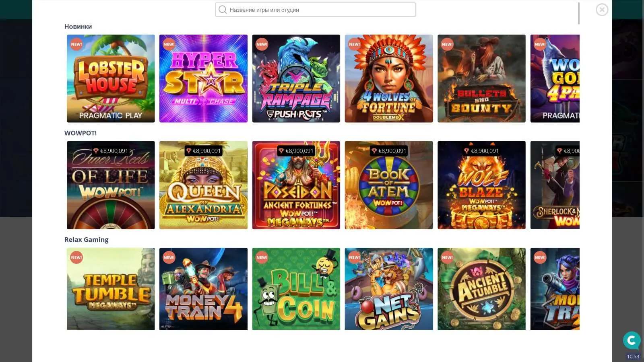Screen dimensions: 644x362
Task: Open Finer Reels of Life WowPot
Action: click(x=111, y=185)
